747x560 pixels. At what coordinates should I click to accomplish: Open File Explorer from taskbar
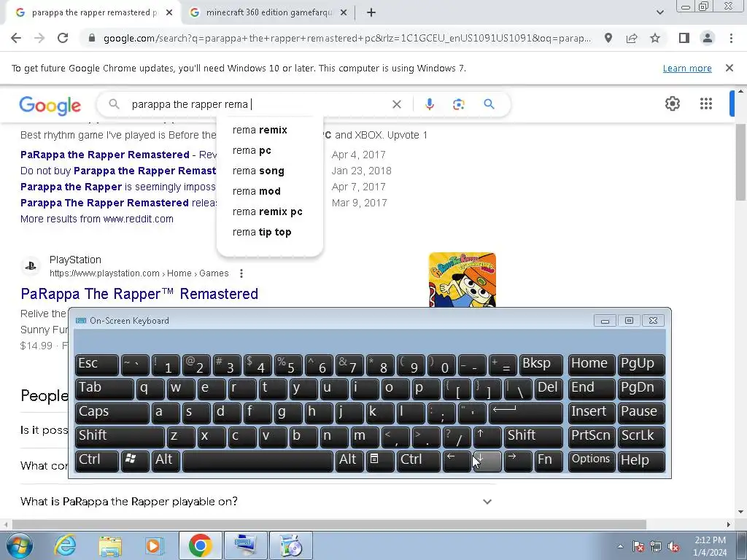click(x=110, y=545)
